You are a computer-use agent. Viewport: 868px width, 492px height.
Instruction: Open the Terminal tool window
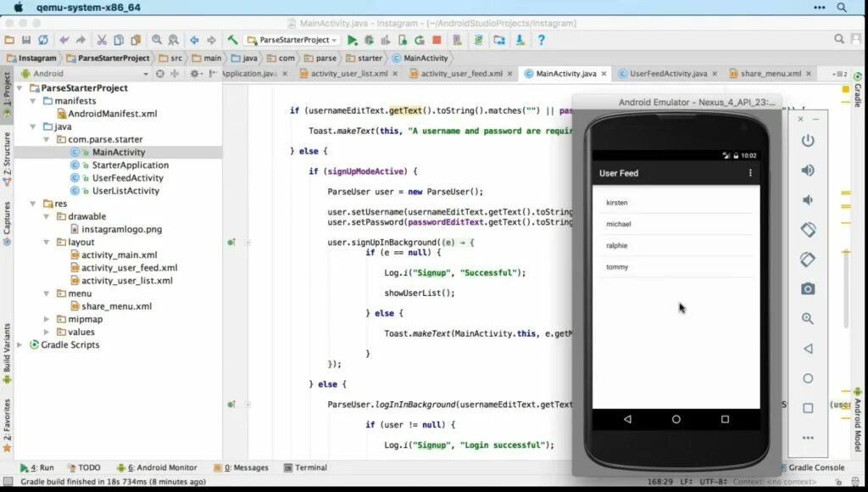coord(305,467)
